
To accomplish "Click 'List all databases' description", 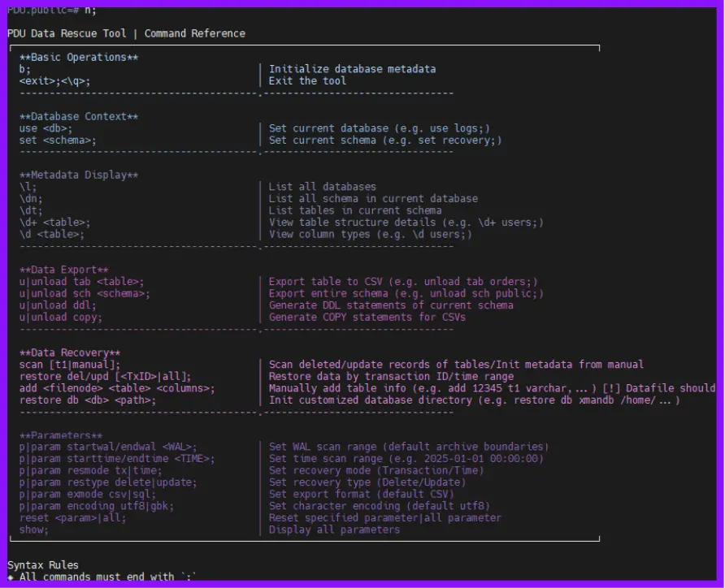I will [x=323, y=187].
